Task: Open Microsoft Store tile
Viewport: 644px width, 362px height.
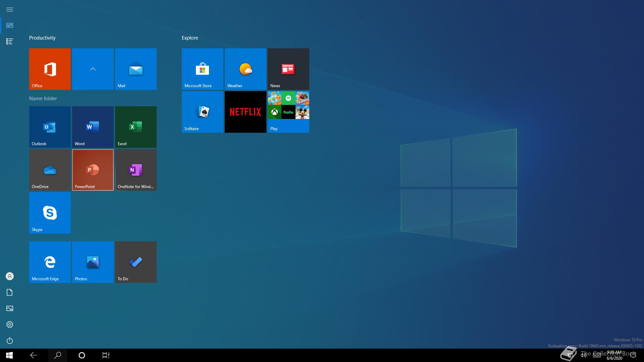Action: point(203,69)
